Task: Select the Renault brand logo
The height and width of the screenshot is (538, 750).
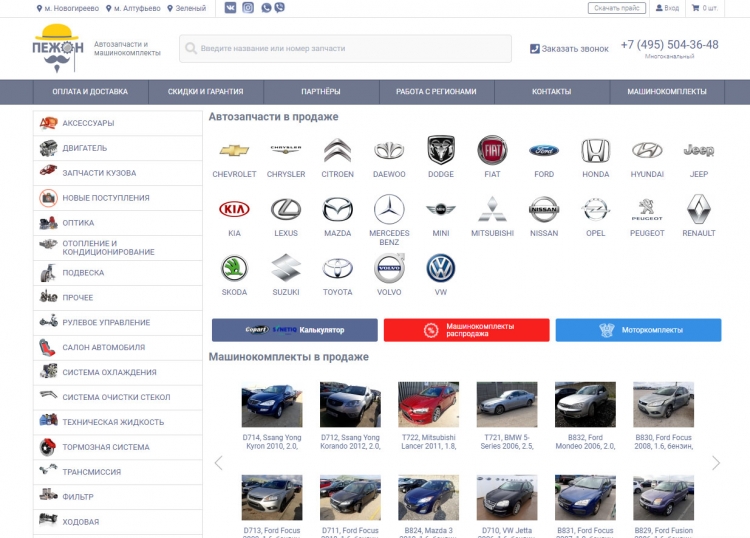Action: click(x=699, y=209)
